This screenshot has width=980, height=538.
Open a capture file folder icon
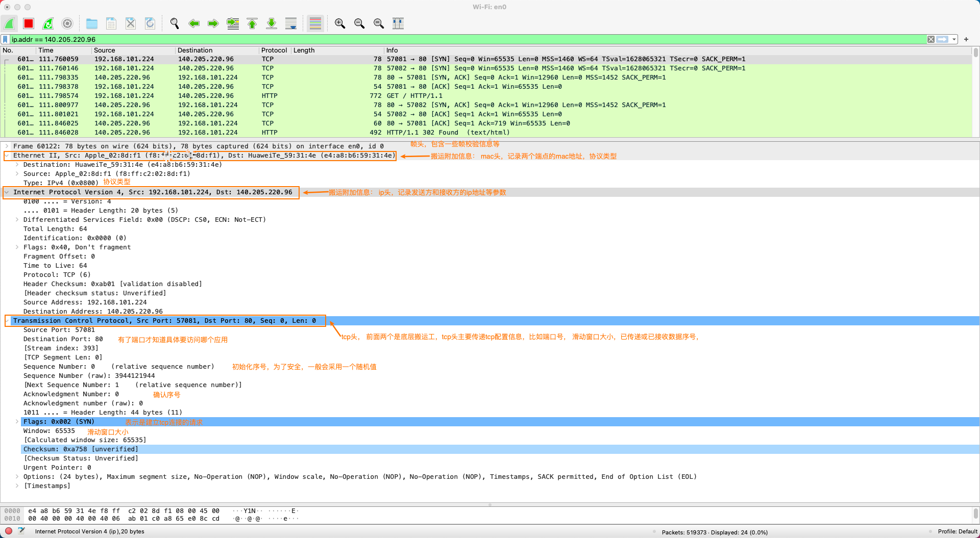click(92, 23)
